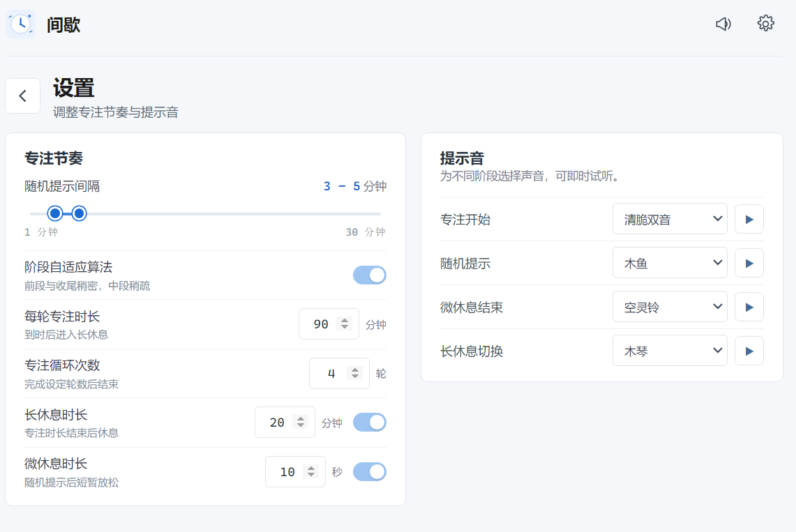796x532 pixels.
Task: Turn off the 长休息时长 toggle
Action: point(370,423)
